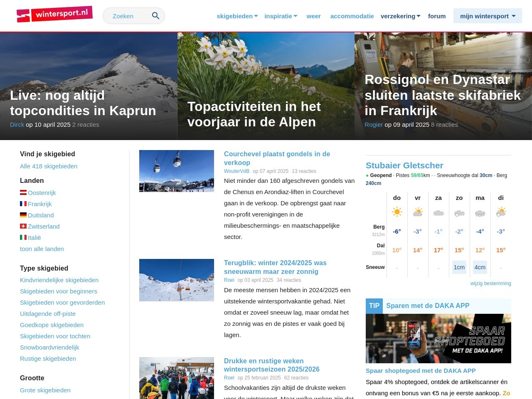
Task: Click the Oostenrijk flag icon
Action: (23, 192)
